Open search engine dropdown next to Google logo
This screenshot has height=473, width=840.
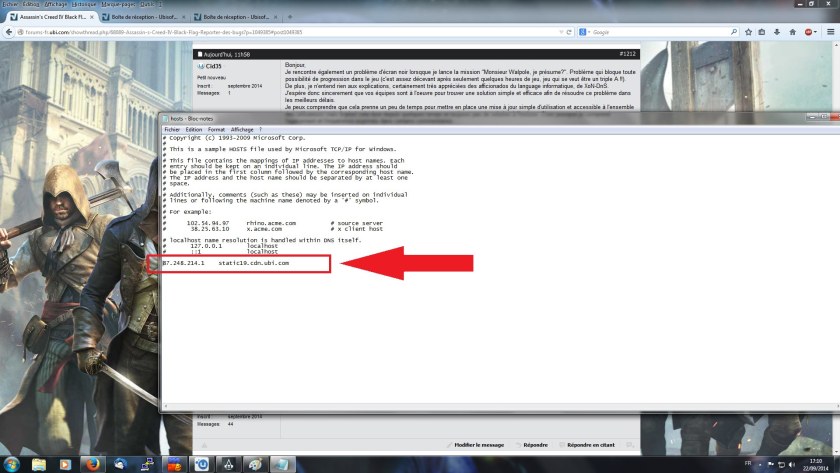[589, 32]
